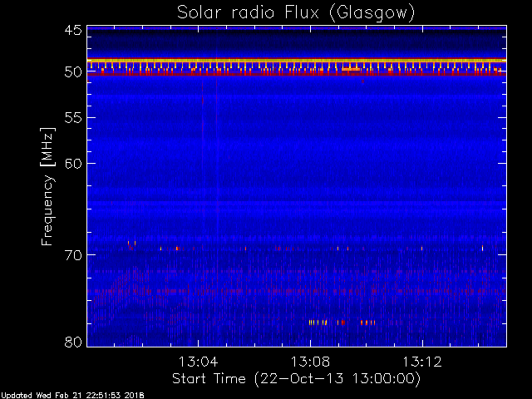Viewport: 532px width, 399px height.
Task: Click the plot title Solar radio Flux (Glasgow)
Action: (296, 13)
